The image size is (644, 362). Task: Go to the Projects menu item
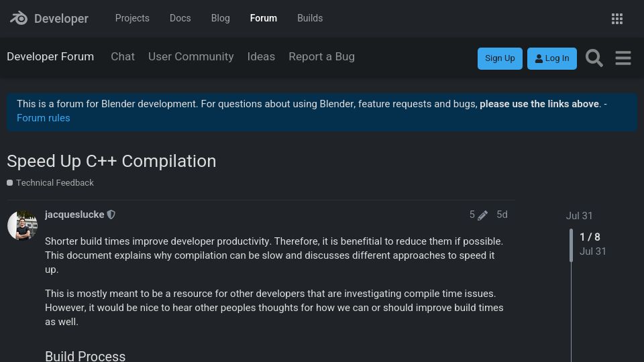[x=132, y=18]
